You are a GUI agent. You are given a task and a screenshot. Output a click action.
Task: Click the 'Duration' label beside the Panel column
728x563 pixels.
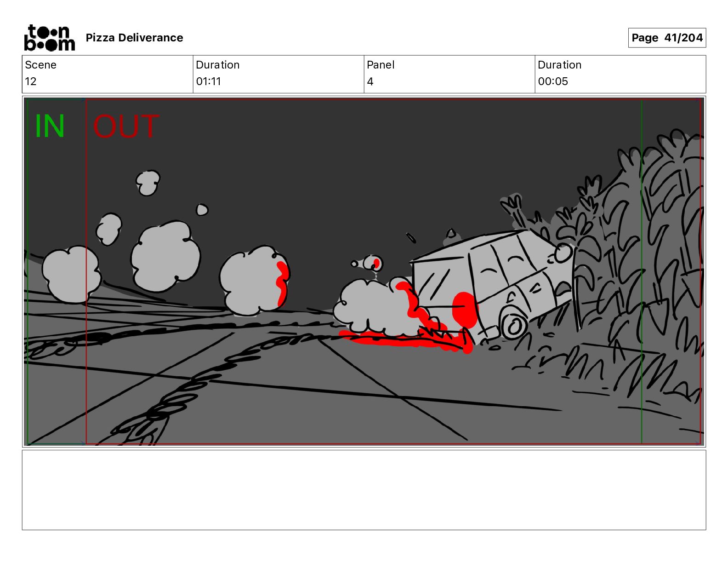[x=559, y=65]
